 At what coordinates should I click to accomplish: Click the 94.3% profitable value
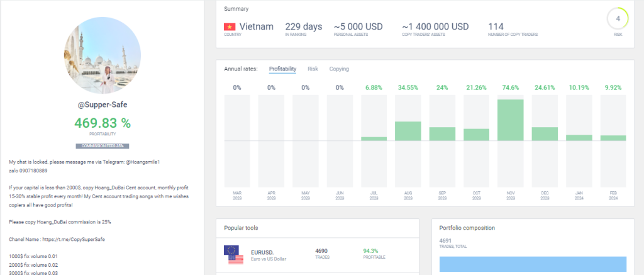pyautogui.click(x=370, y=250)
